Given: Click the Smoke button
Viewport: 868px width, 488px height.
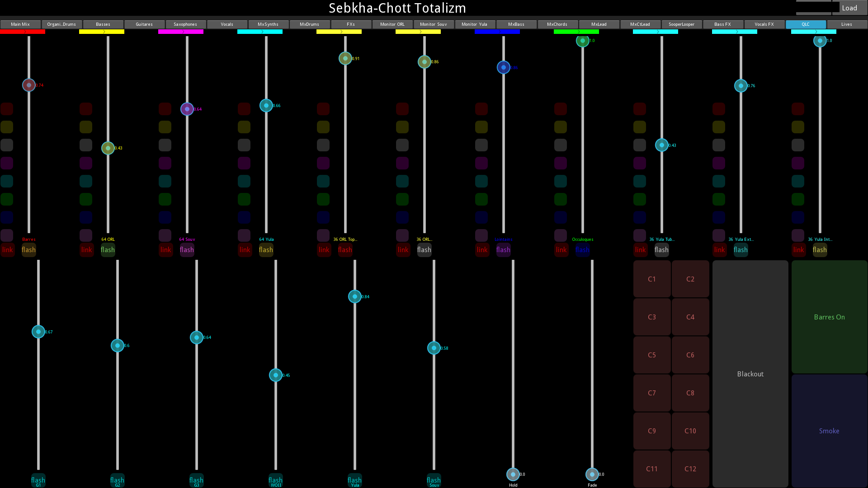Looking at the screenshot, I should tap(829, 430).
